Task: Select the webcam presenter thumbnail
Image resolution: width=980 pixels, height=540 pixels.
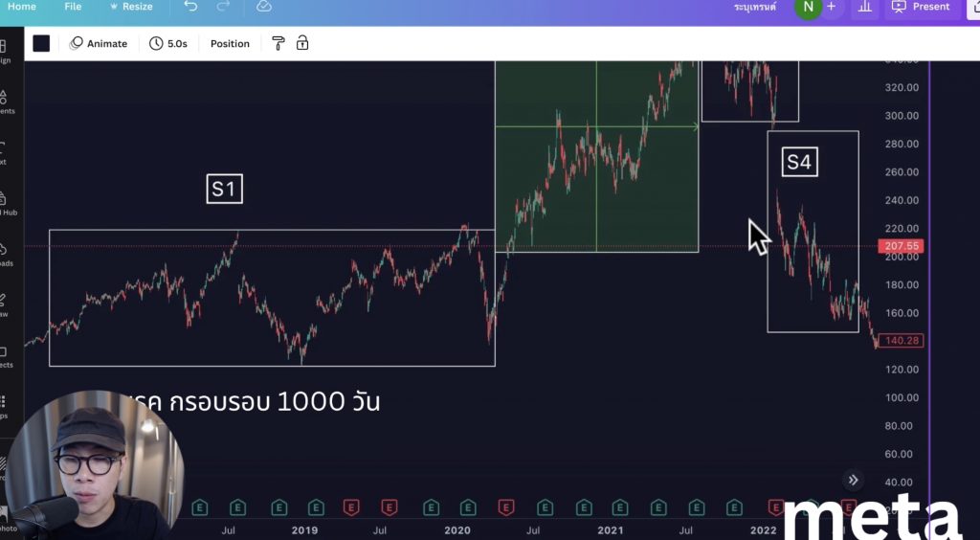Action: pos(94,465)
